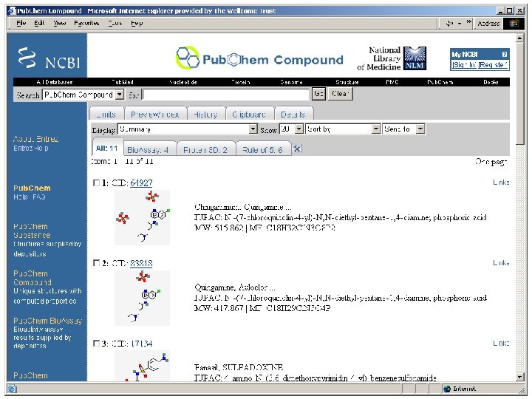Select the BioAssay: 4 results tab
Image resolution: width=532 pixels, height=399 pixels.
(149, 149)
